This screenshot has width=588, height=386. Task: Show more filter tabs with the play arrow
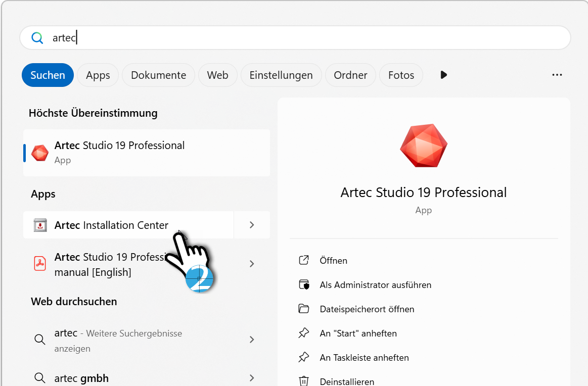pyautogui.click(x=443, y=75)
